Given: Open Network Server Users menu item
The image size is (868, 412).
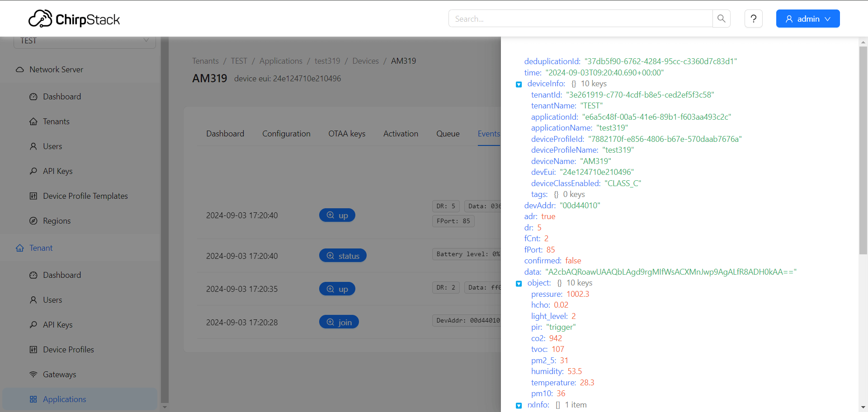Looking at the screenshot, I should [x=52, y=146].
